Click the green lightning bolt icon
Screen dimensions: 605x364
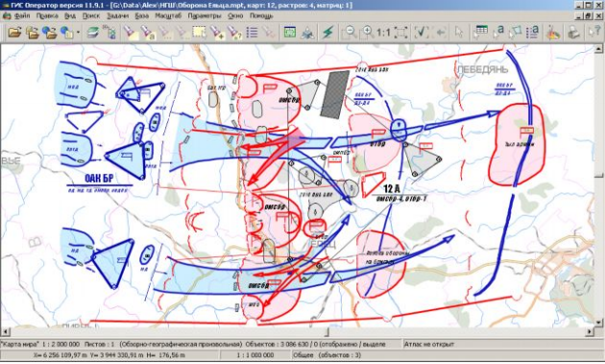pyautogui.click(x=328, y=33)
